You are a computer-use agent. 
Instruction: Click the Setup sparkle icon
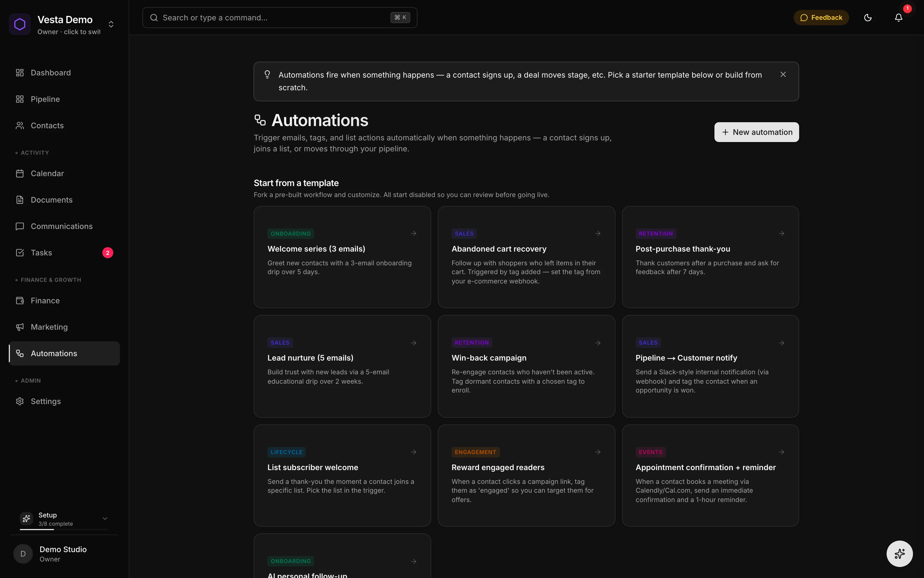26,519
